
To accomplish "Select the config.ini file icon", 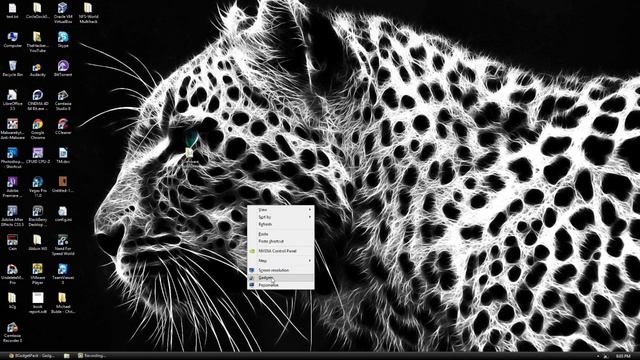I will pos(63,214).
